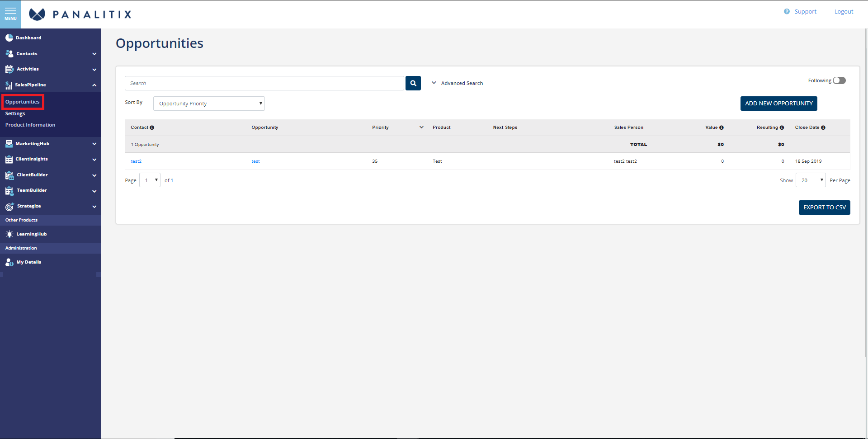The height and width of the screenshot is (439, 868).
Task: Click the priority value 35
Action: coord(375,161)
